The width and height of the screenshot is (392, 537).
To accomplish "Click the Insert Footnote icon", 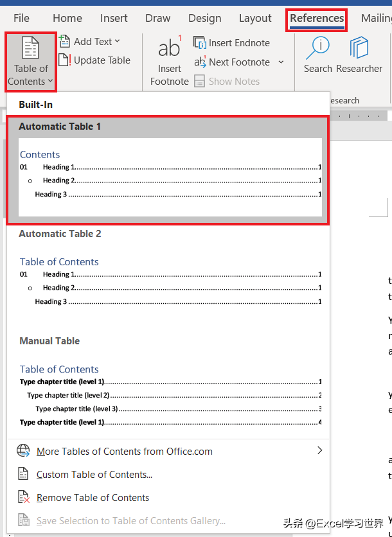I will (170, 48).
